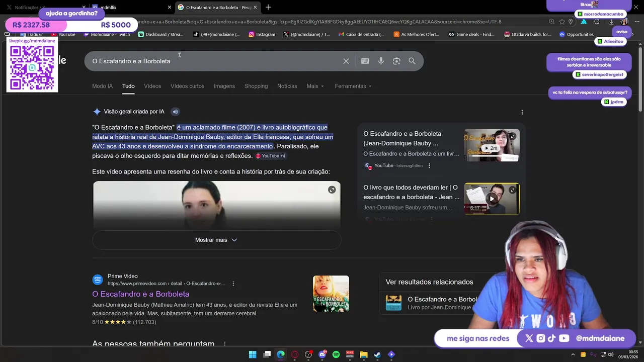
Task: Open the Opportunities bookmark
Action: point(577,35)
